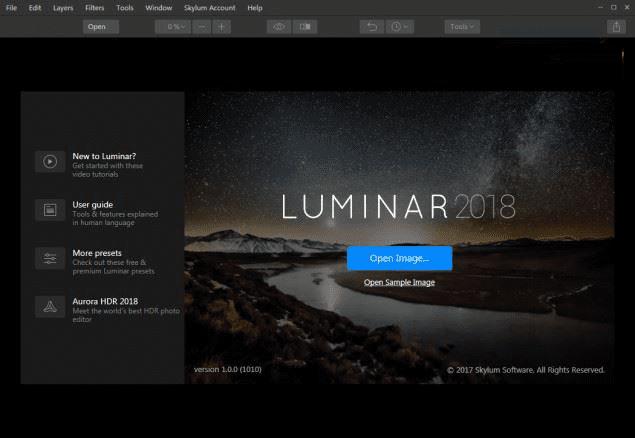The width and height of the screenshot is (635, 438).
Task: Click the User guide image icon
Action: [50, 210]
